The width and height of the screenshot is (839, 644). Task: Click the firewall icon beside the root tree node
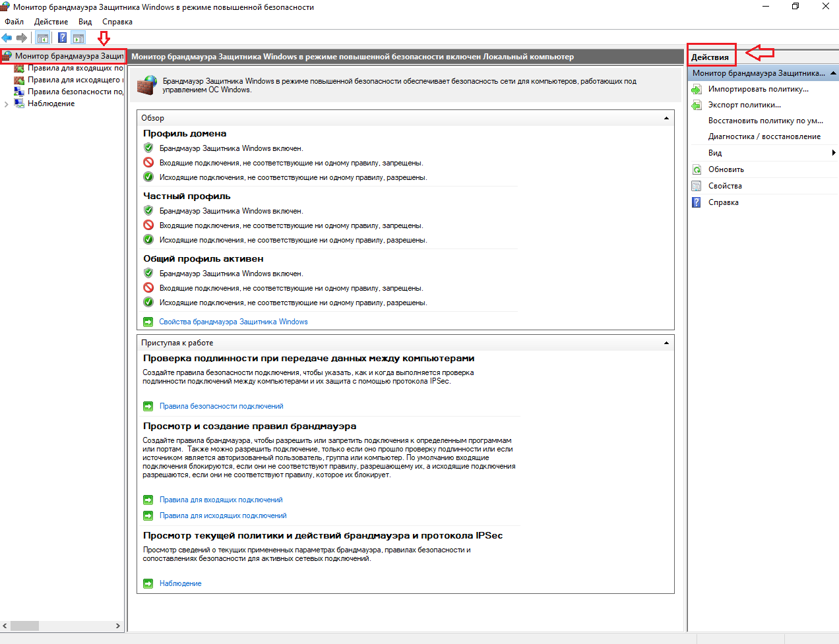point(7,56)
